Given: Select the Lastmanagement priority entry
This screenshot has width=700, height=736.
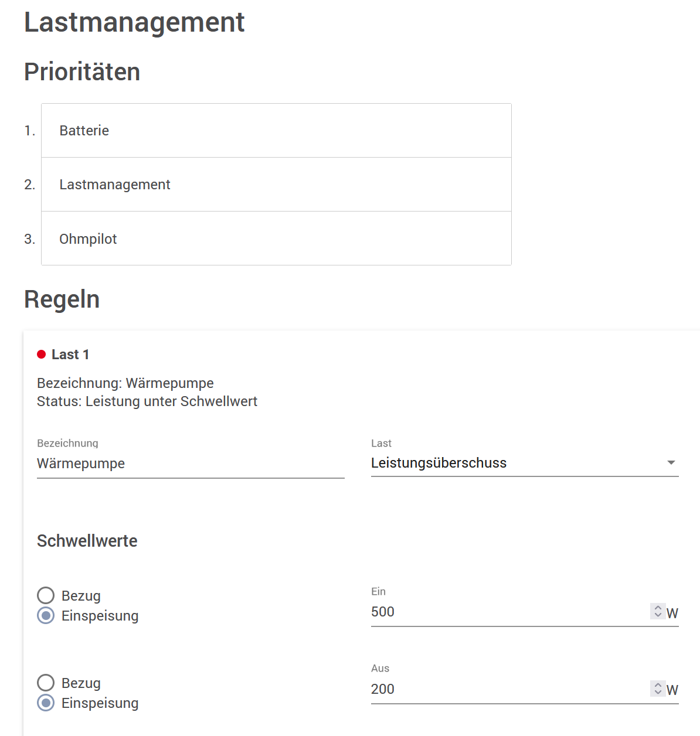Looking at the screenshot, I should (276, 184).
